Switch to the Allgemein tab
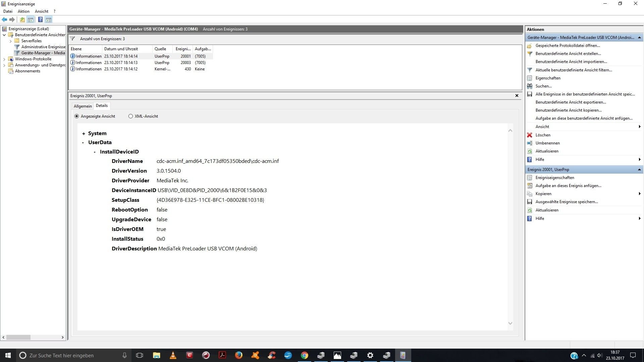This screenshot has height=362, width=644. (83, 106)
